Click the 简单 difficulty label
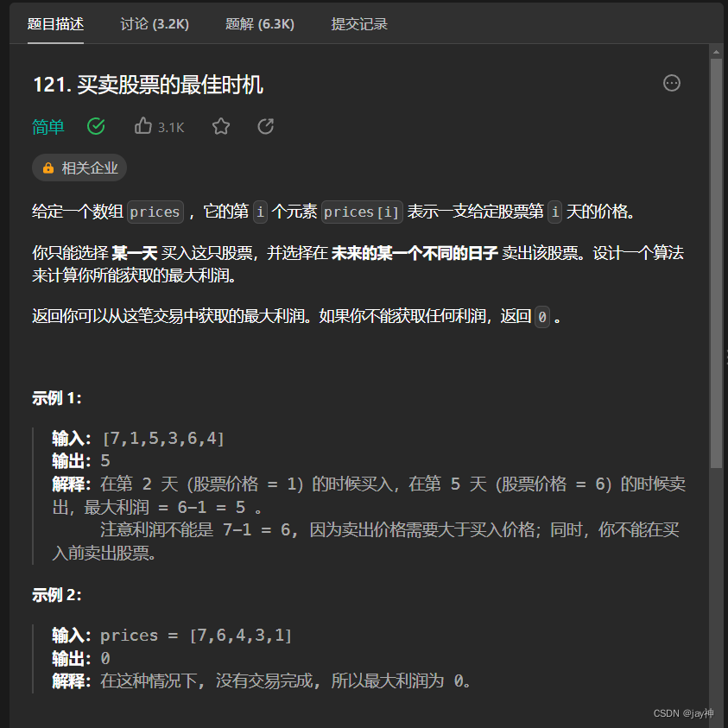Image resolution: width=728 pixels, height=728 pixels. (x=47, y=127)
